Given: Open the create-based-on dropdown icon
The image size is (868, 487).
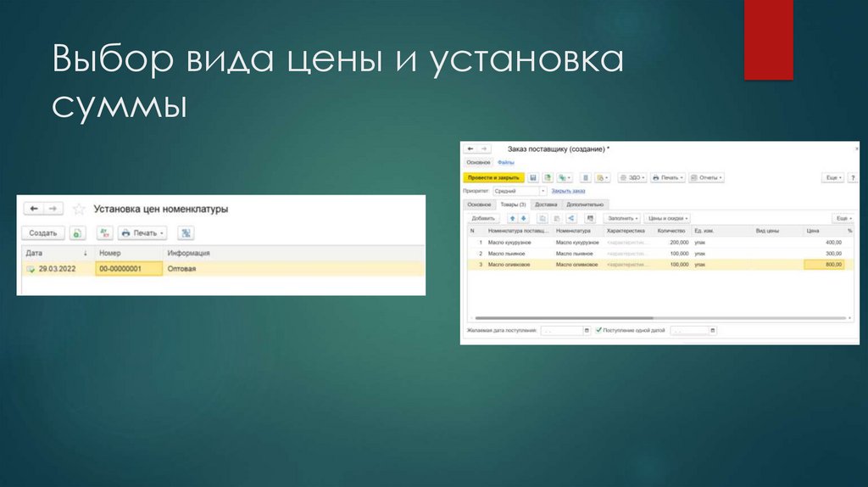Looking at the screenshot, I should point(565,178).
